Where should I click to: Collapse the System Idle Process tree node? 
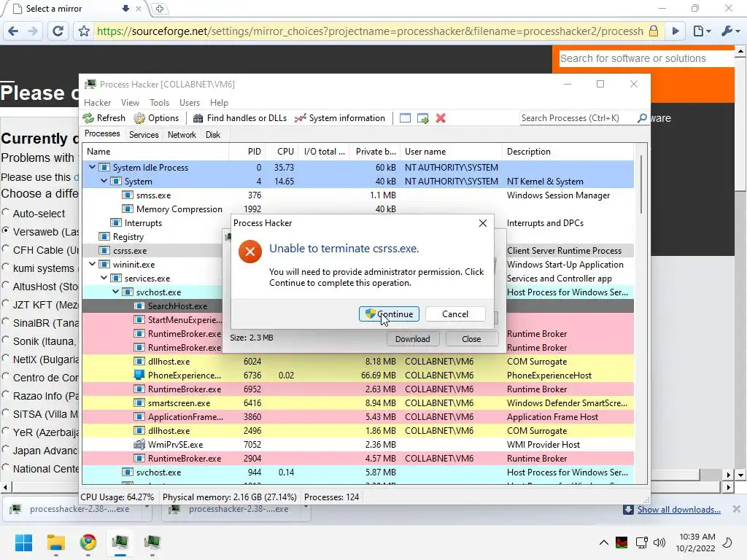[93, 167]
